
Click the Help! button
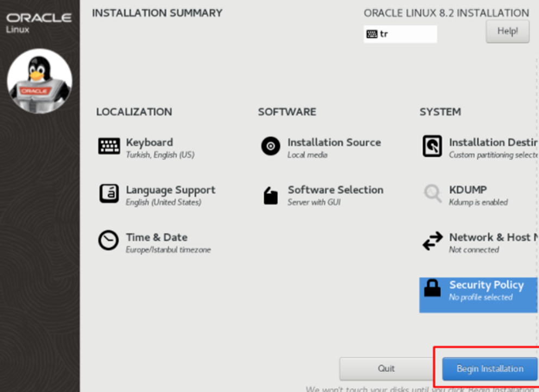coord(507,31)
